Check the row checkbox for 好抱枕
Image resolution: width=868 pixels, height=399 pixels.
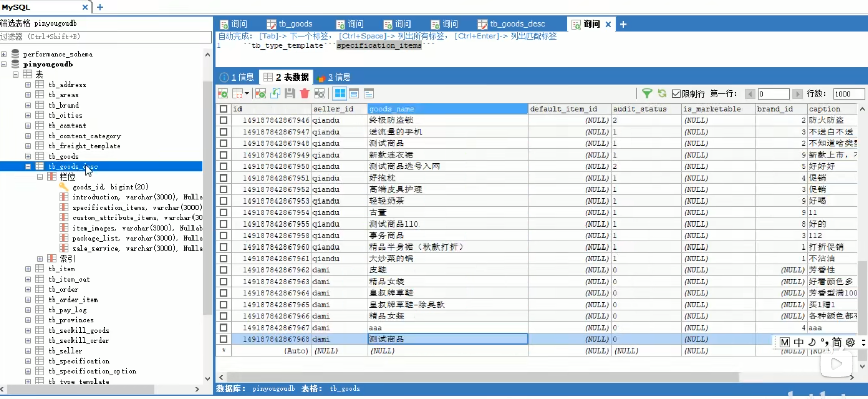[x=224, y=178]
